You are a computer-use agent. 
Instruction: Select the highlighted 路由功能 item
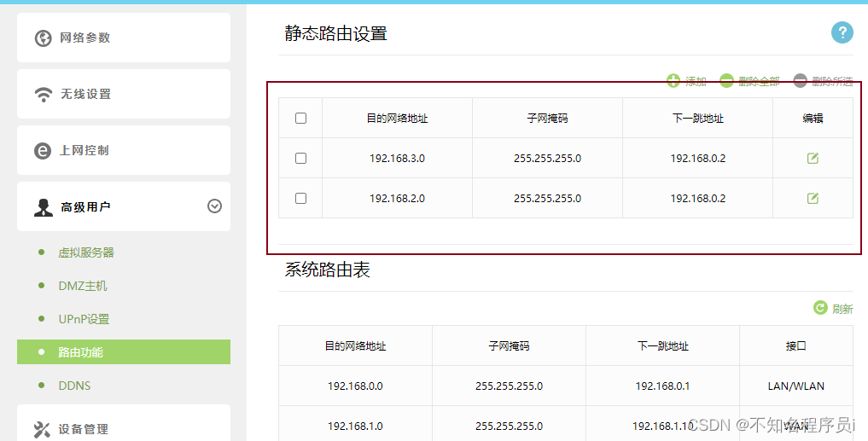click(x=124, y=352)
